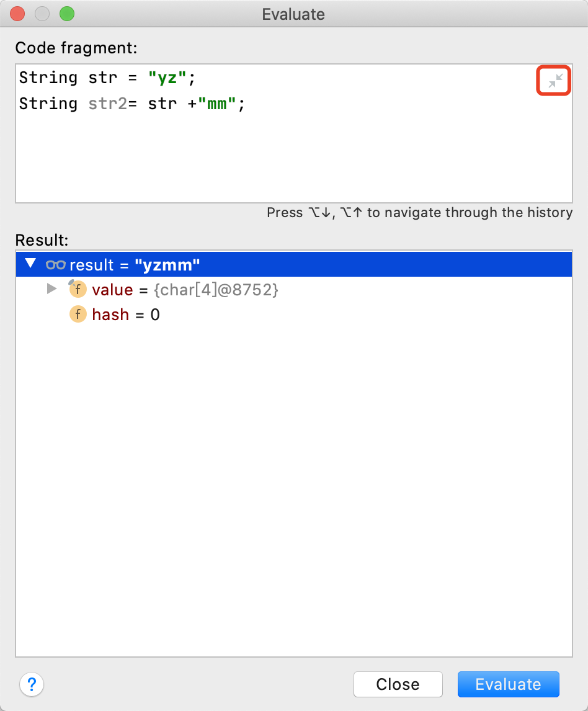Zoom the window with green button
588x711 pixels.
point(66,14)
